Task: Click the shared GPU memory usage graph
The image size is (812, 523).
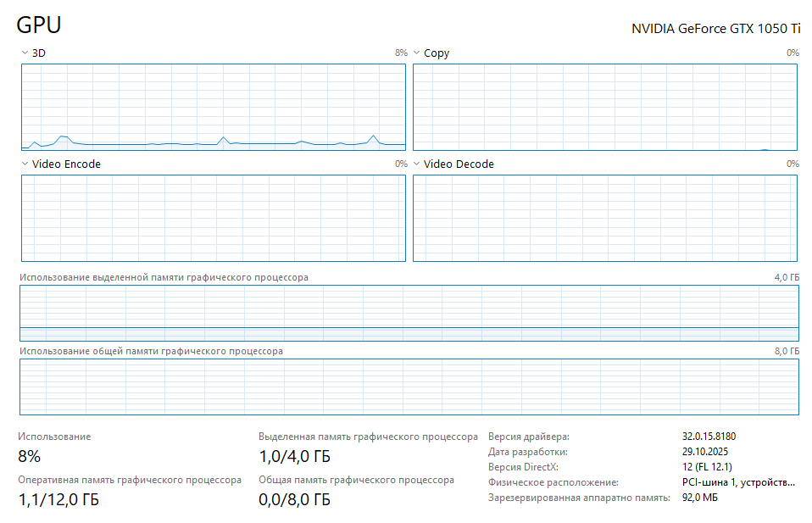Action: click(409, 387)
